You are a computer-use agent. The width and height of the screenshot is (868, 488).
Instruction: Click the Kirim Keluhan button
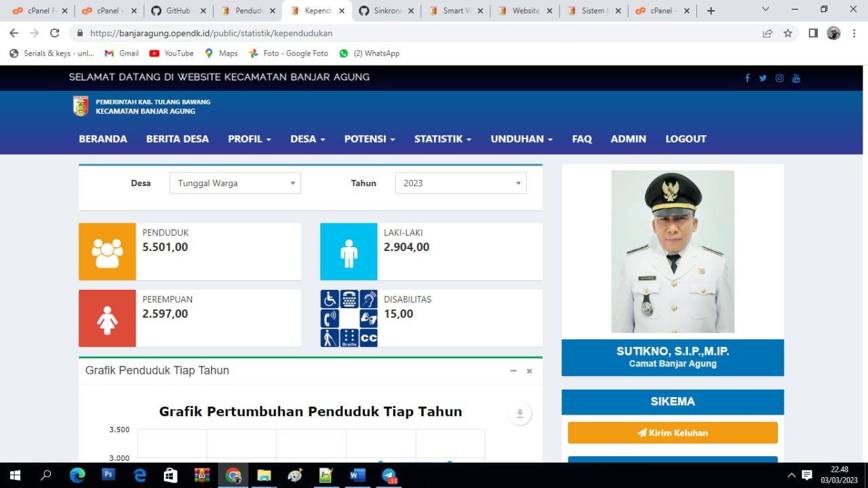(x=672, y=432)
